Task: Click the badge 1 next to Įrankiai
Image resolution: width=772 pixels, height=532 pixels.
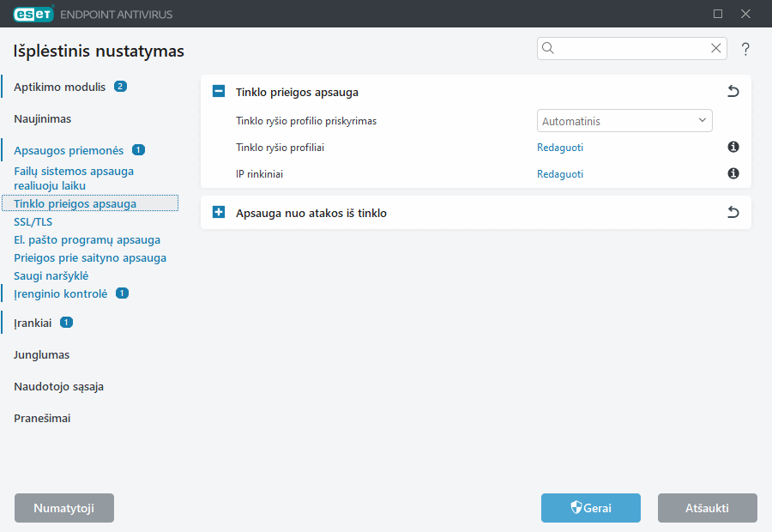Action: 66,322
